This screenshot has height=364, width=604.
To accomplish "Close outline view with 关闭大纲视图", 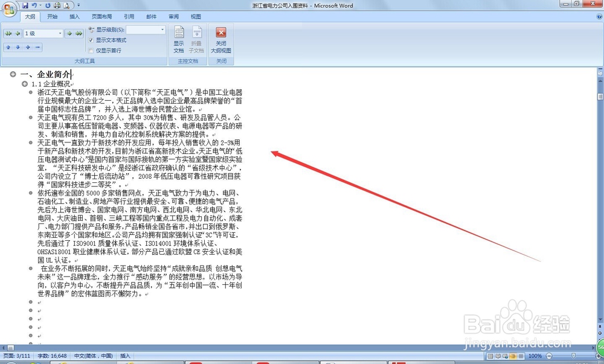I will pos(221,40).
